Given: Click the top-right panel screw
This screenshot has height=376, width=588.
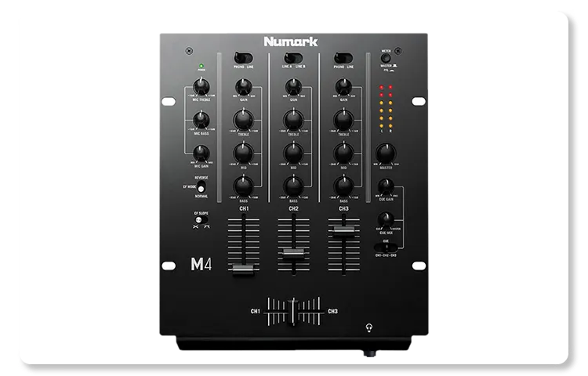Looking at the screenshot, I should point(398,51).
